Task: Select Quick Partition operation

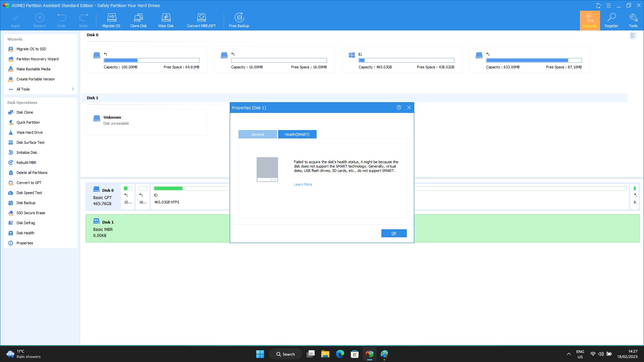Action: pos(28,122)
